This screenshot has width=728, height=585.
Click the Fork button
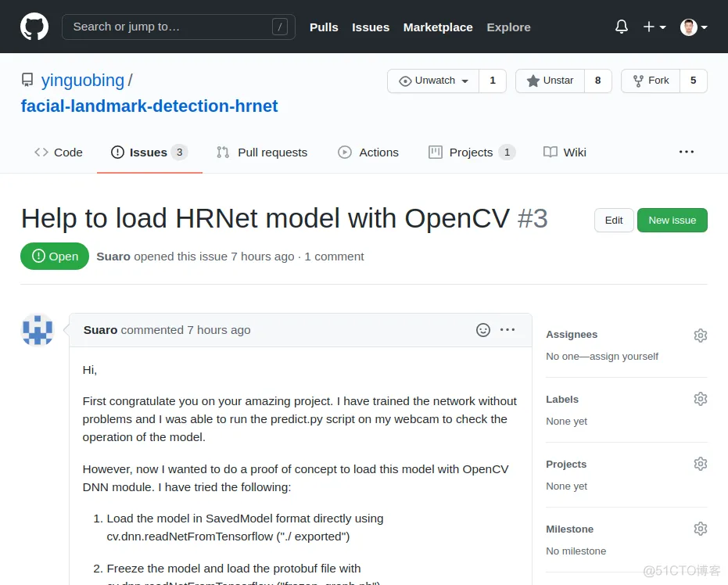point(651,81)
